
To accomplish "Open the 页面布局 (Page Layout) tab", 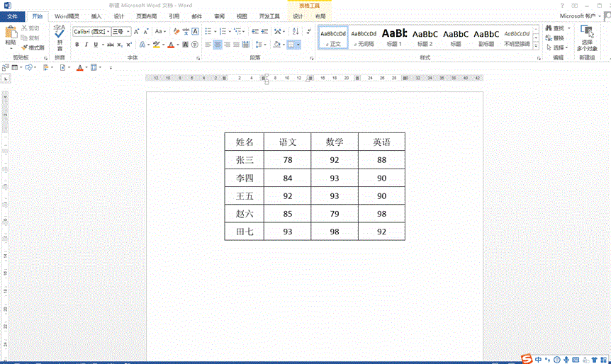I will pyautogui.click(x=146, y=16).
